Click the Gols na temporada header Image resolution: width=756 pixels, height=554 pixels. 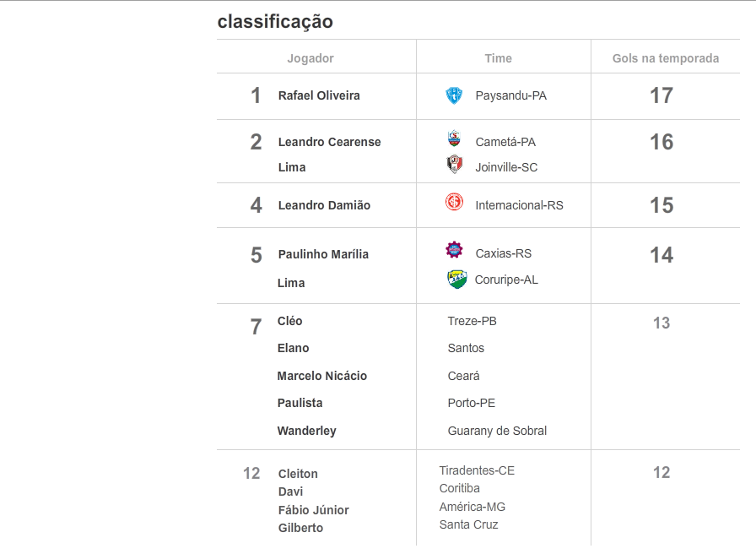666,58
